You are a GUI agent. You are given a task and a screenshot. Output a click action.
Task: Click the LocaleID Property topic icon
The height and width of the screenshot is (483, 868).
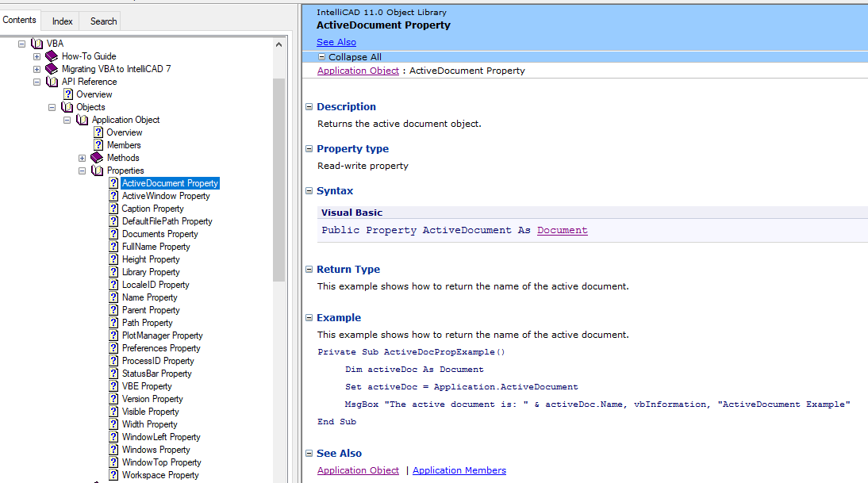pyautogui.click(x=113, y=285)
